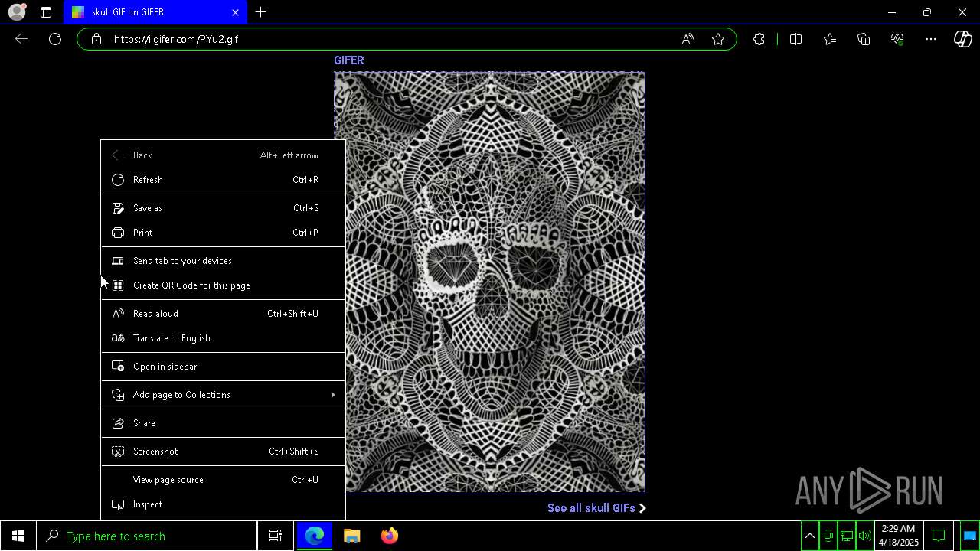
Task: Open a new tab with the plus button
Action: 261,12
